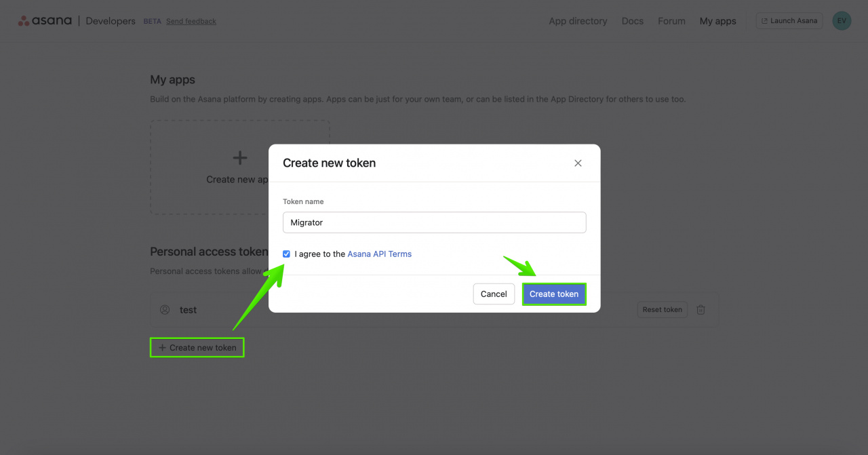Cancel the token creation
Screen dimensions: 868x455
[x=494, y=294]
